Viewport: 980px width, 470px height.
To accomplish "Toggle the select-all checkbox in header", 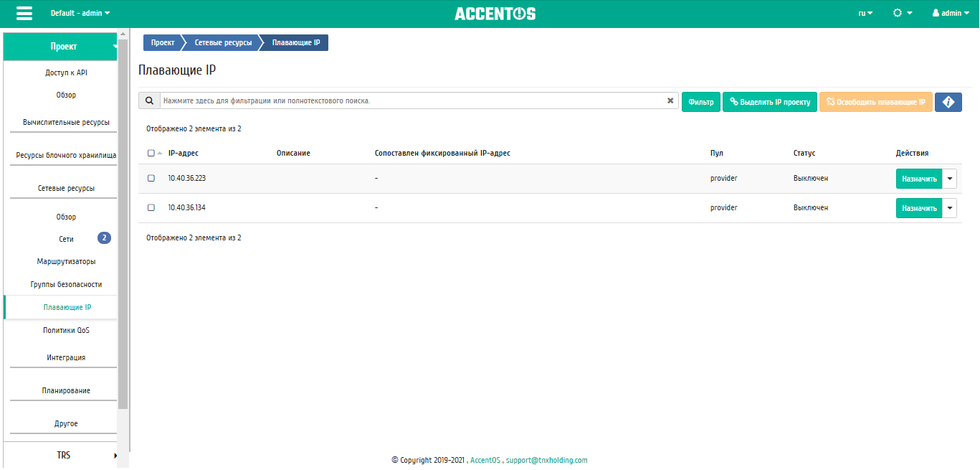I will point(151,153).
